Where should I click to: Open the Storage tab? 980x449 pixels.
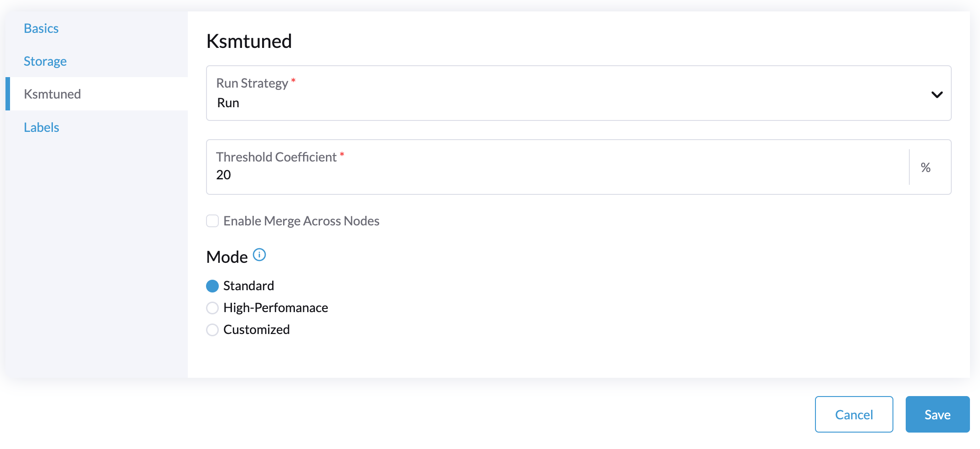(45, 61)
